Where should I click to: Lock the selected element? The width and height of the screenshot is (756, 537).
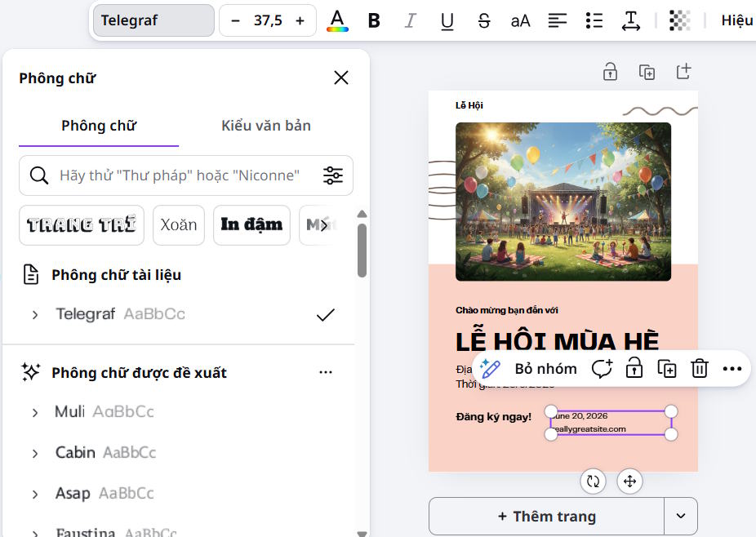click(634, 368)
